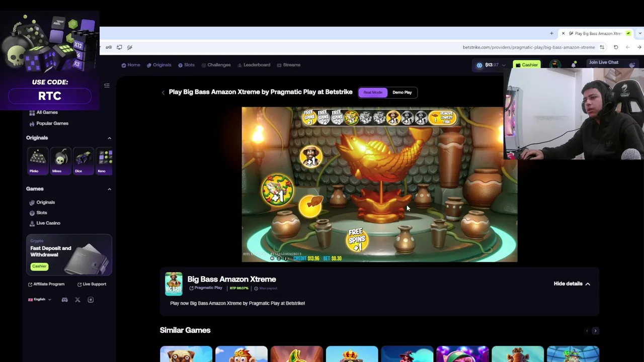This screenshot has width=644, height=362.
Task: Click the Free Spins +1 coin in the game
Action: click(x=356, y=240)
